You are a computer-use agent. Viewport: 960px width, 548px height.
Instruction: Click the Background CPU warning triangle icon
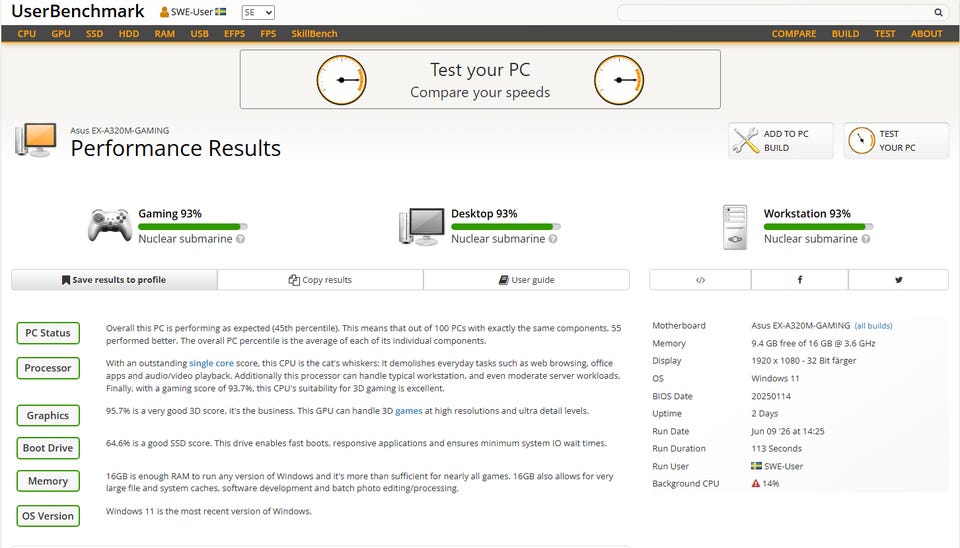coord(756,484)
